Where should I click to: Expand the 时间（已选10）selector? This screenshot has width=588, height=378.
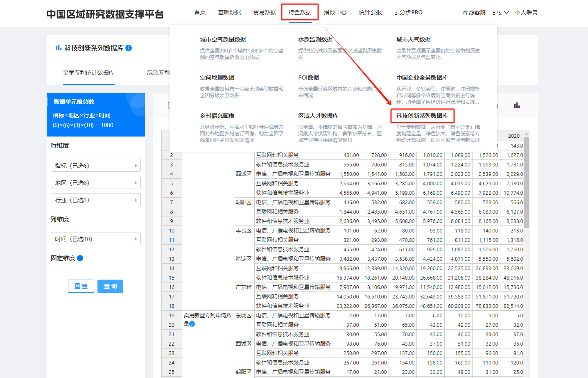pos(96,239)
